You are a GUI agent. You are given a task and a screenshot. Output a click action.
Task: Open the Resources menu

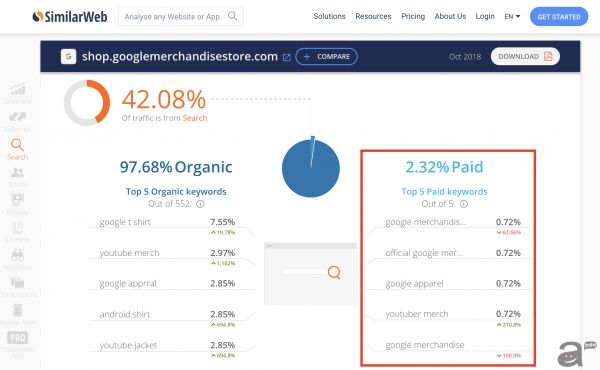point(373,16)
